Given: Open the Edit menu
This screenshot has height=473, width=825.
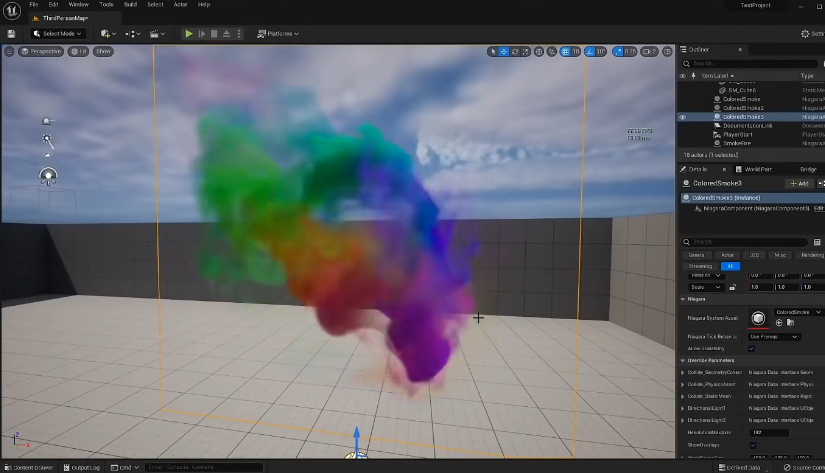Looking at the screenshot, I should tap(54, 4).
